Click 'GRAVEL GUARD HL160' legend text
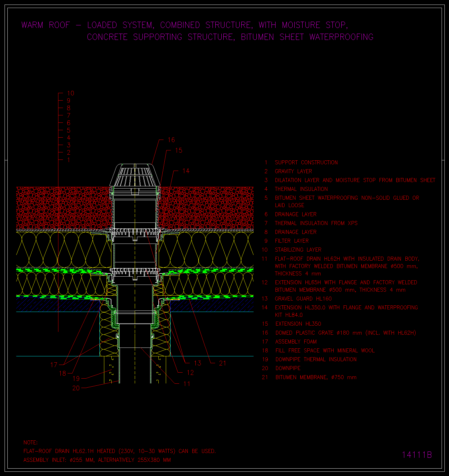 click(303, 299)
